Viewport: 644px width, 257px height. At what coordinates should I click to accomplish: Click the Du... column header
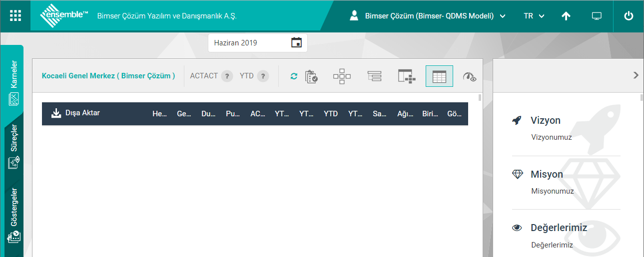(209, 114)
